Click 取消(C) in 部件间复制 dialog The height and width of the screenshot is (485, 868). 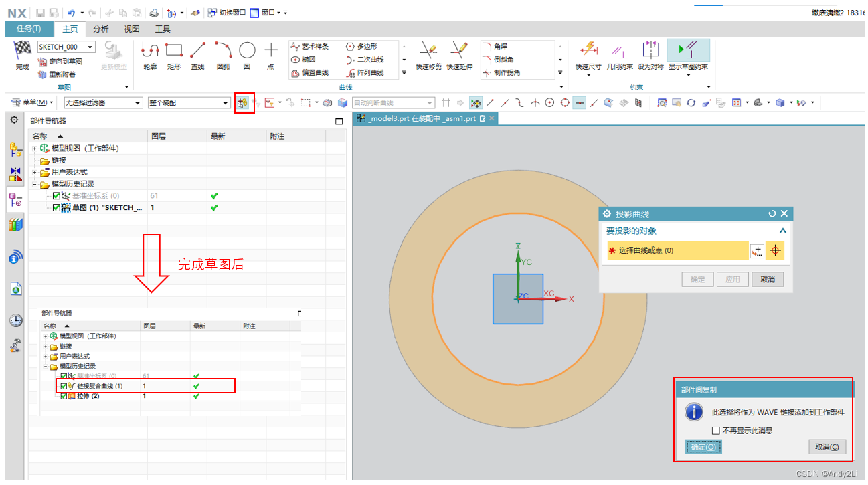827,447
